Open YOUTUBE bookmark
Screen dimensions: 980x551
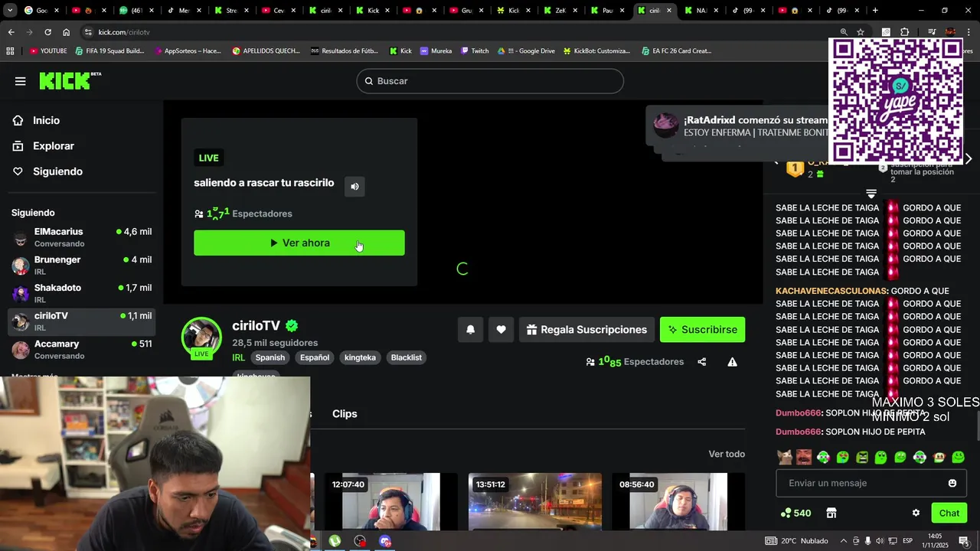click(x=48, y=51)
